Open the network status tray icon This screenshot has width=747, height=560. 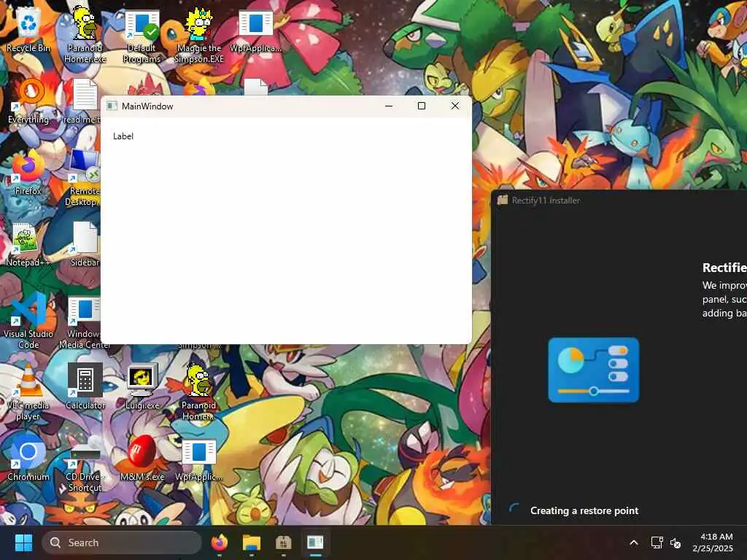point(657,542)
